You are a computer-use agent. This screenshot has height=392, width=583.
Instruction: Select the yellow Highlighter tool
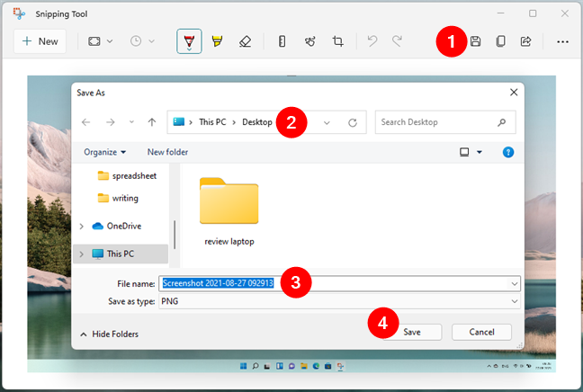(217, 41)
